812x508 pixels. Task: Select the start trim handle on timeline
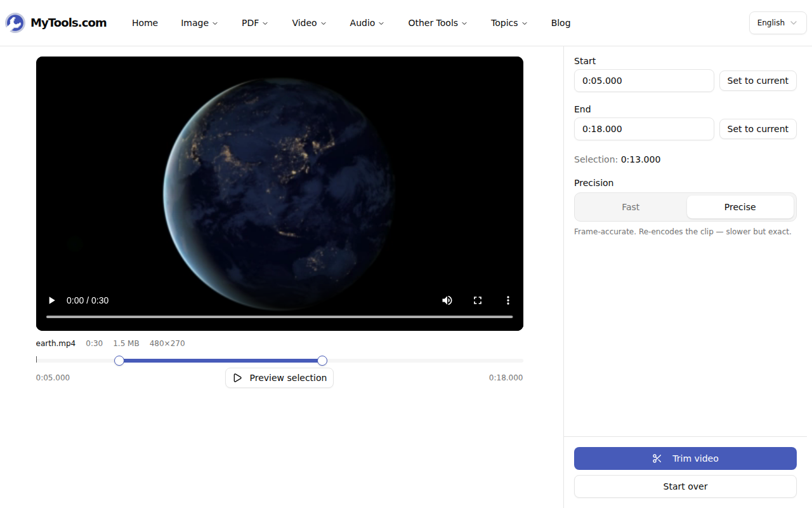(119, 361)
